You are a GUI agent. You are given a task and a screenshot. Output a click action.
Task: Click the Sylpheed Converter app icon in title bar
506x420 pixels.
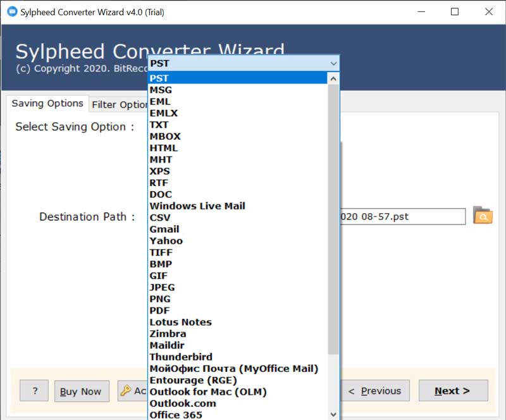point(12,11)
